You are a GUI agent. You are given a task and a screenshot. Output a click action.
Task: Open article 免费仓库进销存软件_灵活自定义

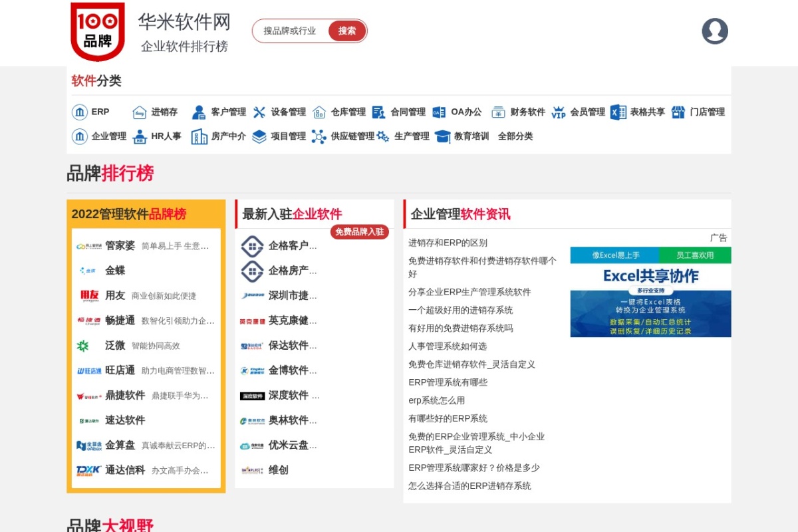pyautogui.click(x=471, y=364)
